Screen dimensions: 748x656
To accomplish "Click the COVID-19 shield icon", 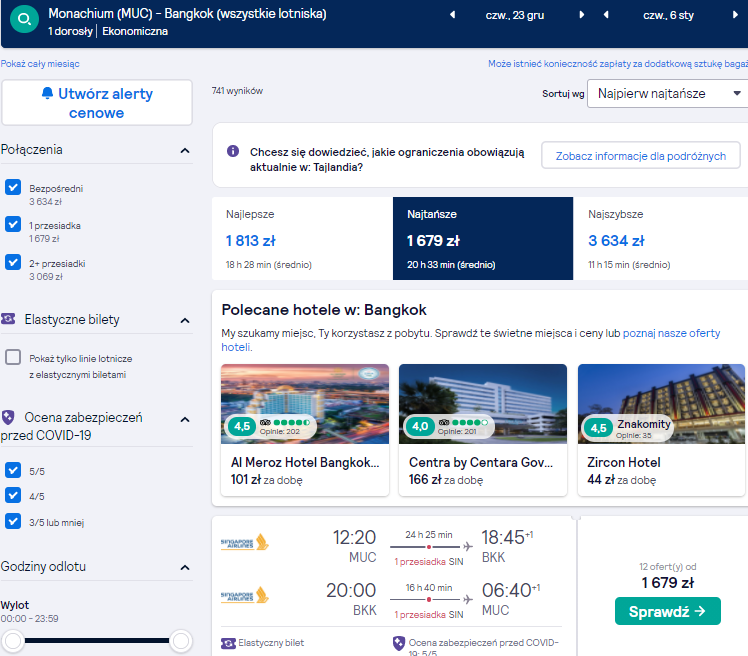I will point(8,417).
